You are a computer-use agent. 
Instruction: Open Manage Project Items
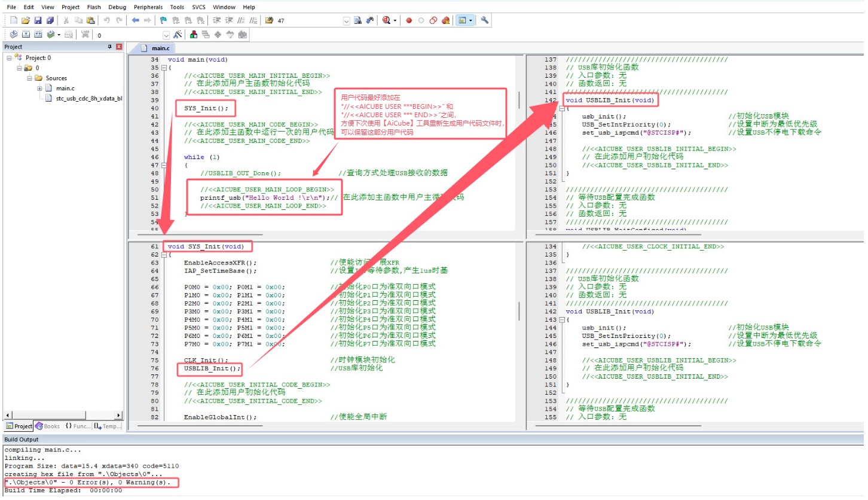(193, 35)
